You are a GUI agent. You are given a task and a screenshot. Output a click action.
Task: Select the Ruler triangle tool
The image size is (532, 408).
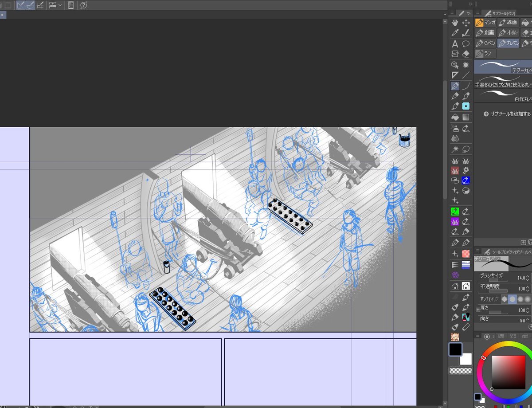pyautogui.click(x=455, y=75)
